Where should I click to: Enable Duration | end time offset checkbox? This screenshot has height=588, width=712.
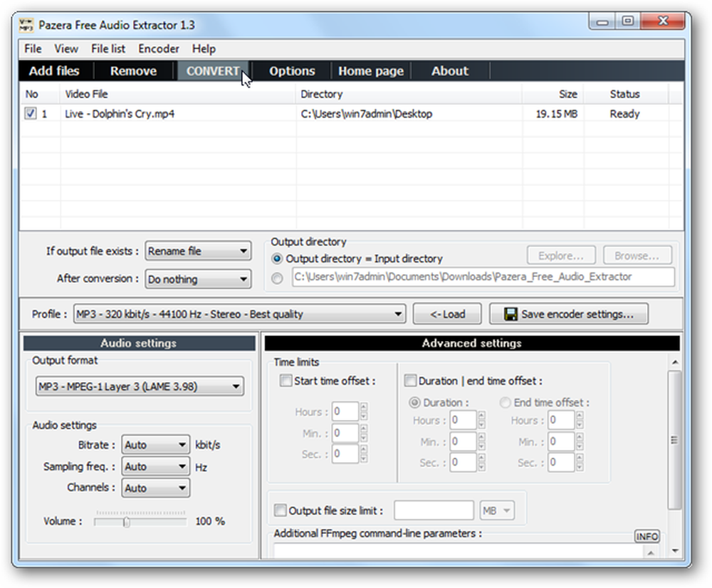coord(410,381)
